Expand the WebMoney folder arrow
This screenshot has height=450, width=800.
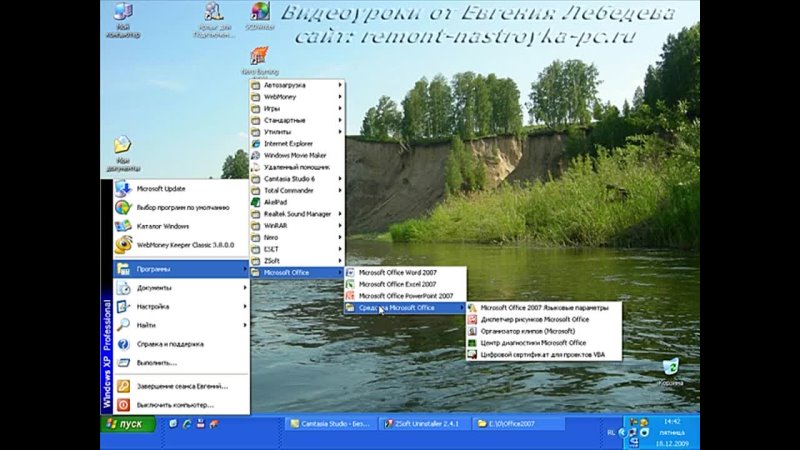340,97
